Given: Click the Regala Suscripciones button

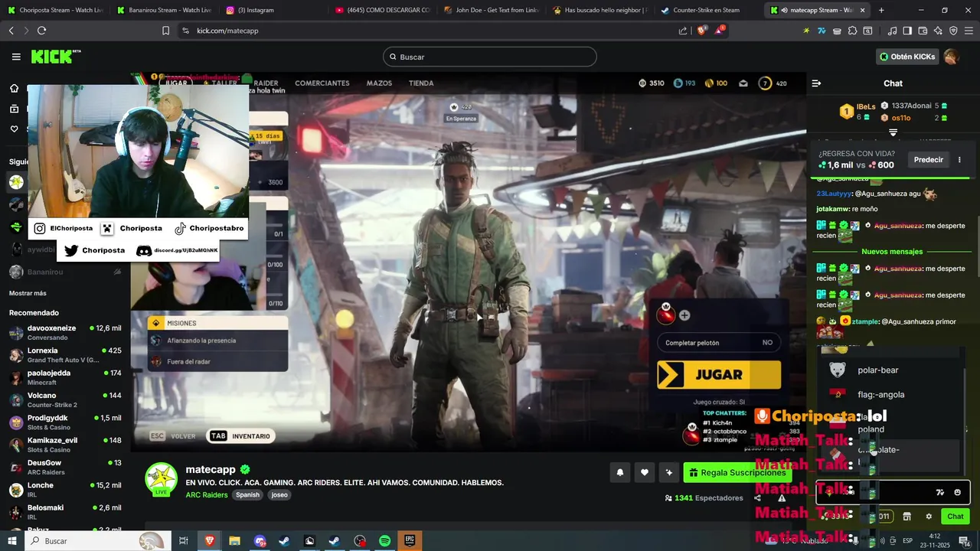Looking at the screenshot, I should coord(736,473).
